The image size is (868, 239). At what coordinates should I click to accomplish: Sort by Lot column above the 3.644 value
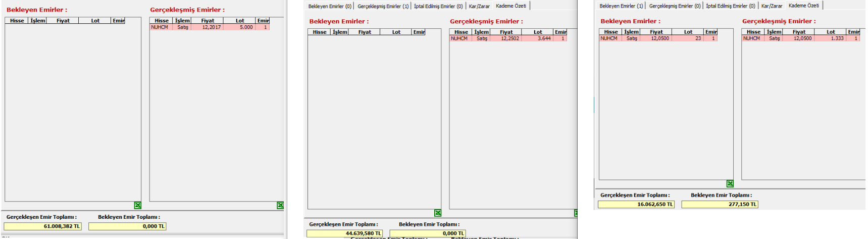click(538, 32)
